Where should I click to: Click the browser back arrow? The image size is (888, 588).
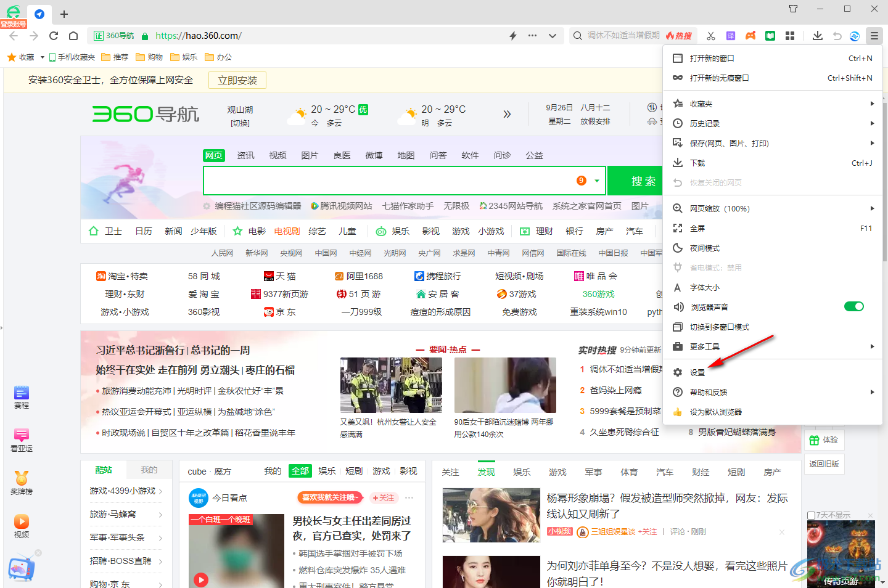click(x=14, y=36)
